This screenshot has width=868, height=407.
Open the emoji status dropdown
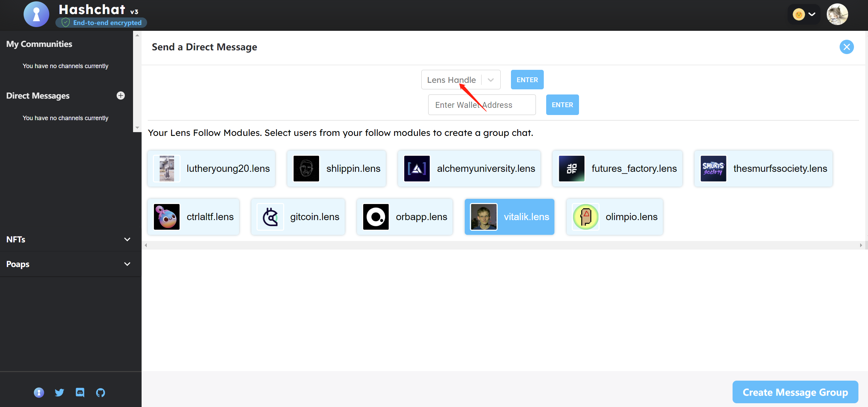[804, 14]
